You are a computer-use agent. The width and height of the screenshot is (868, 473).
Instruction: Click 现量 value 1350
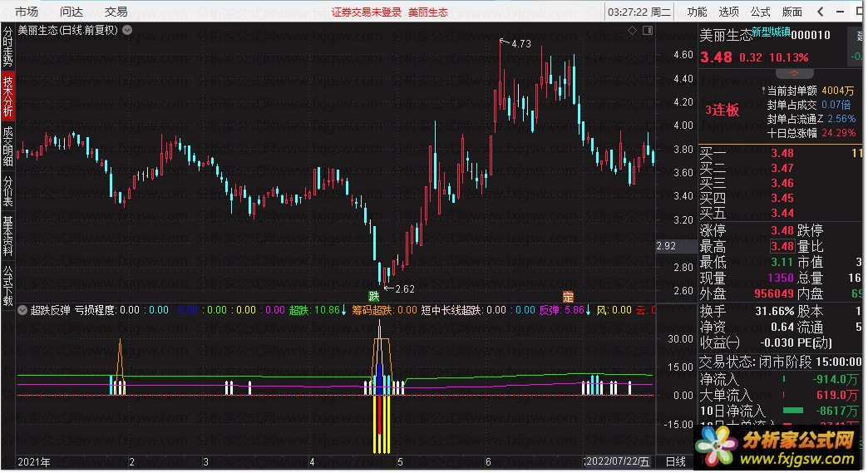[781, 278]
